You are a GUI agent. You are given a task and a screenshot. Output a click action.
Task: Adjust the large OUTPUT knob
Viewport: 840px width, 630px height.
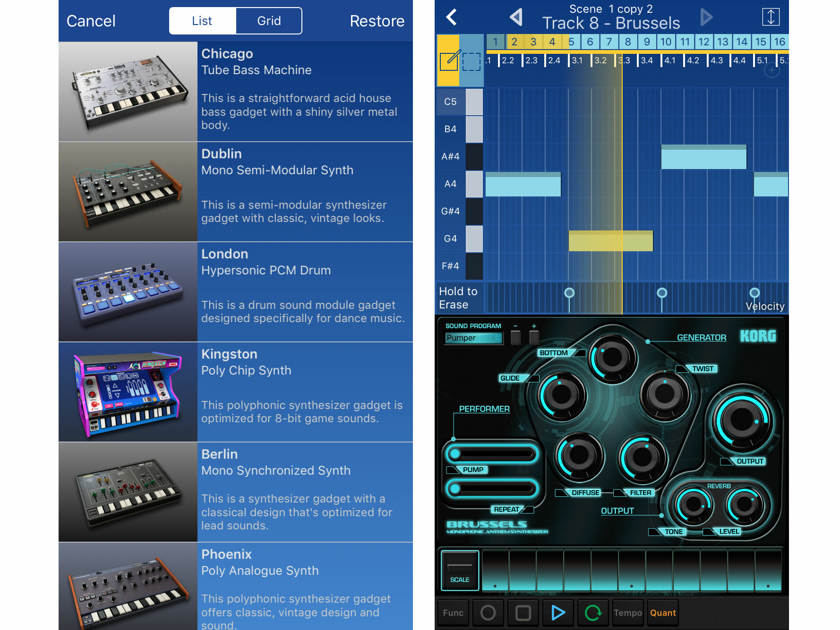pos(742,419)
